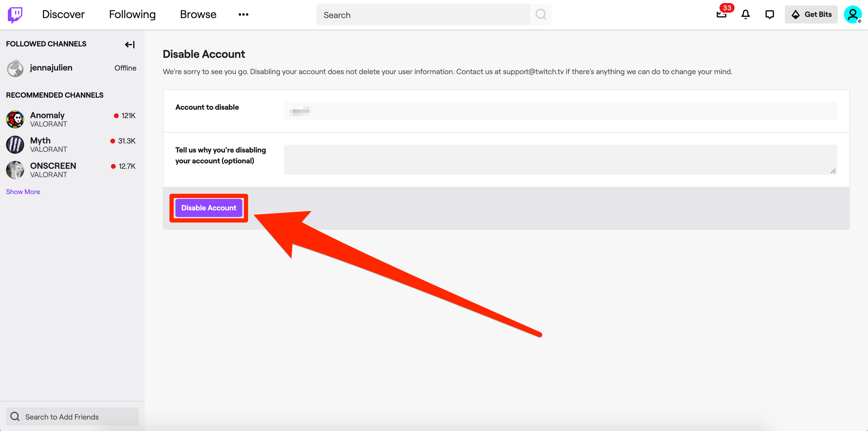Click the Disable Account heading
This screenshot has width=868, height=431.
click(x=204, y=54)
